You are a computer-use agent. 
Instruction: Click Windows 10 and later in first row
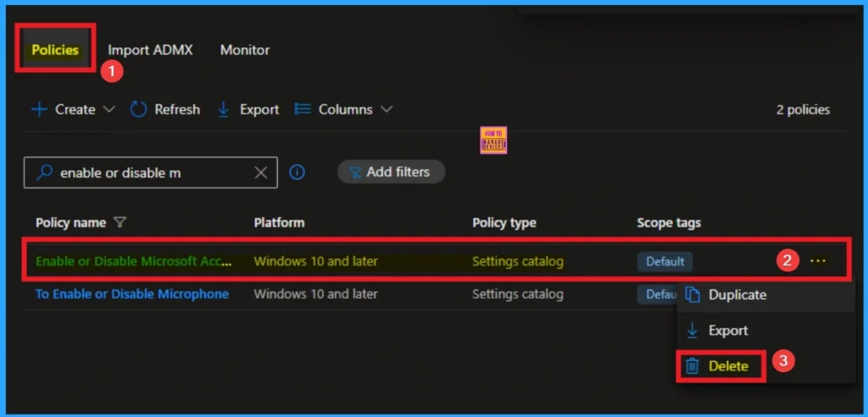click(315, 261)
